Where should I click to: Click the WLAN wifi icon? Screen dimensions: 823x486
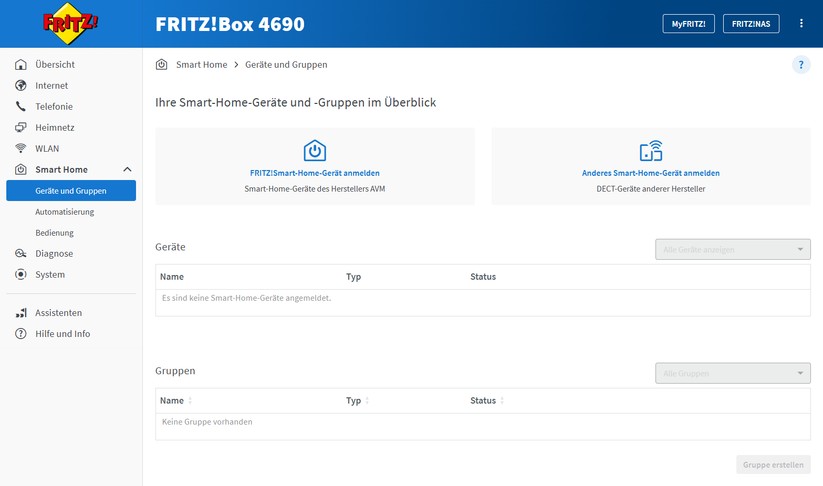20,149
